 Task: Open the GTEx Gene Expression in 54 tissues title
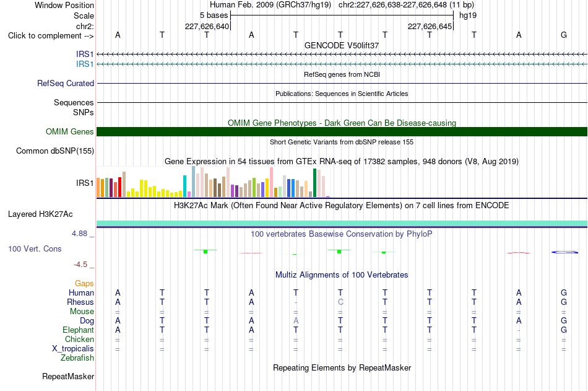[342, 162]
